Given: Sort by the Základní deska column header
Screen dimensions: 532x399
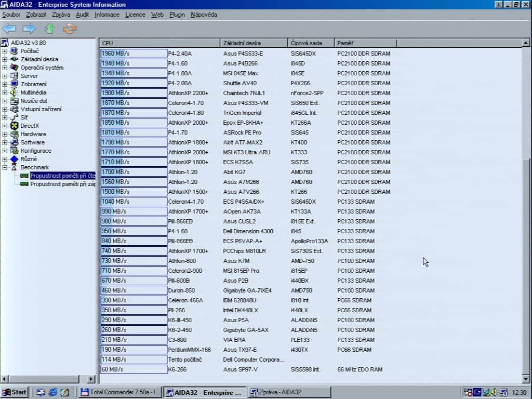Looking at the screenshot, I should pyautogui.click(x=254, y=43).
